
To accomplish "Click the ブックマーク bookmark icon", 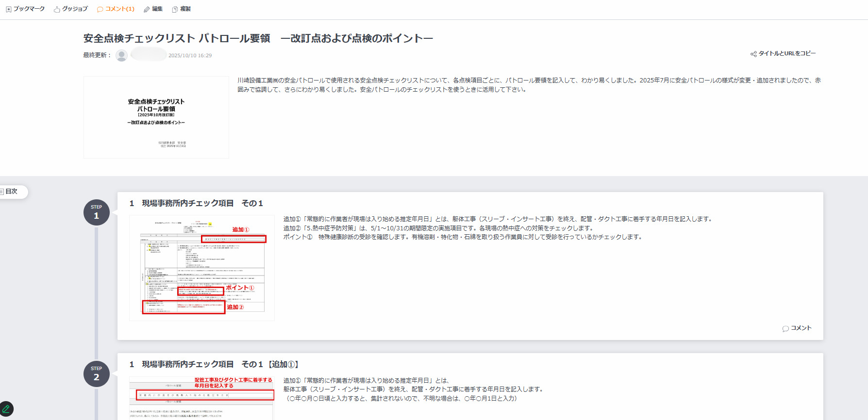I will coord(8,9).
